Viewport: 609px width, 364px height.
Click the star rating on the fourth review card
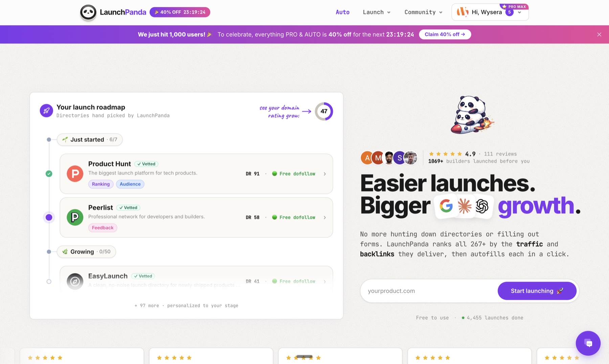point(433,358)
